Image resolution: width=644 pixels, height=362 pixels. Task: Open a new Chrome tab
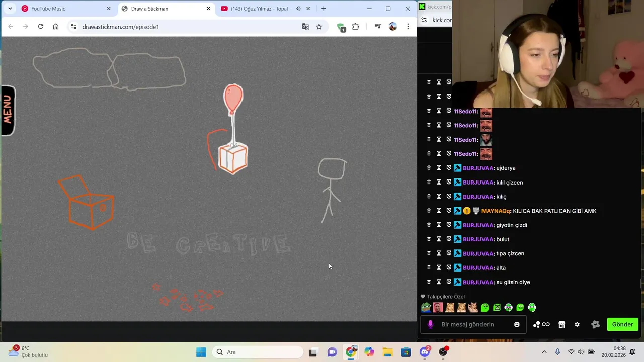pos(324,9)
